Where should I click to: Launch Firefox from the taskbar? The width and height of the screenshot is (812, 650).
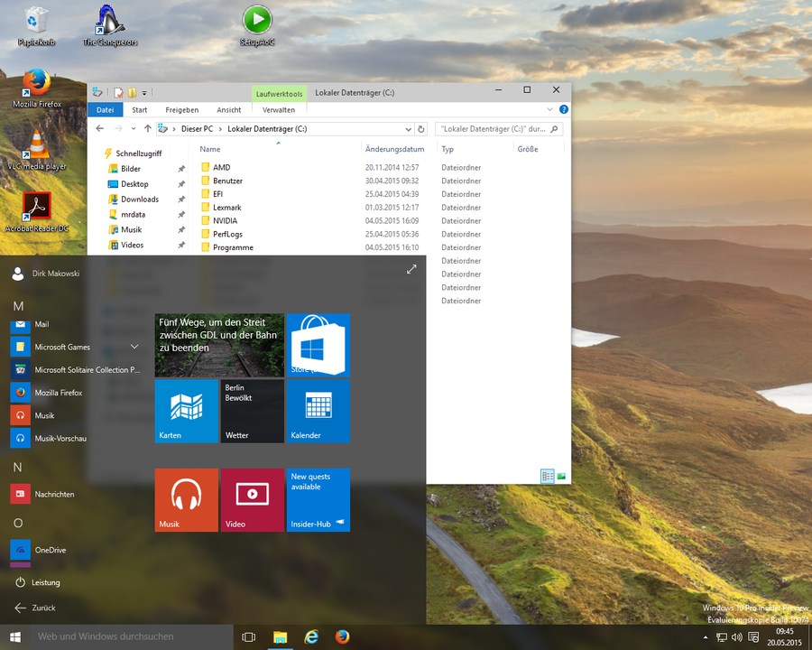pos(342,637)
